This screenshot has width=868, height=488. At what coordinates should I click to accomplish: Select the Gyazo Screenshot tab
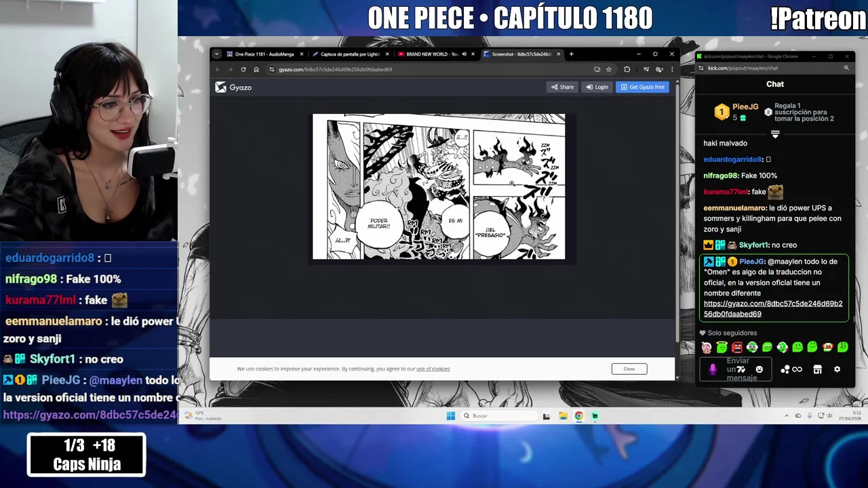(x=521, y=54)
